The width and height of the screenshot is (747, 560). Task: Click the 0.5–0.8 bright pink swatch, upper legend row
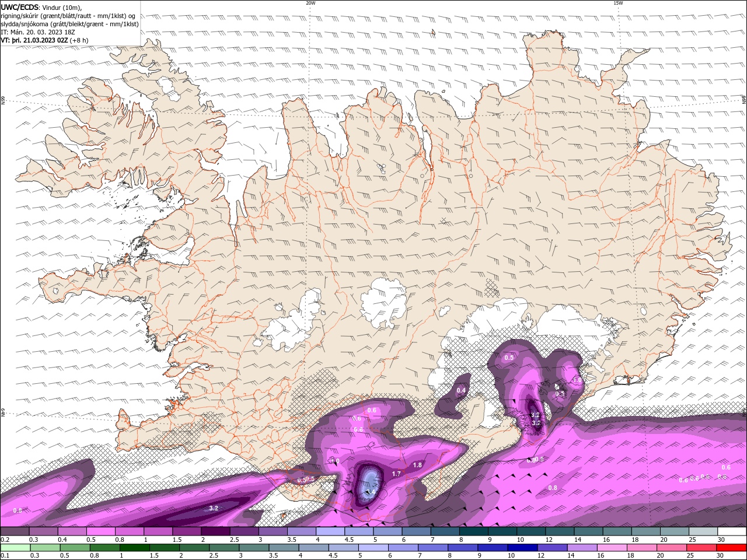101,531
